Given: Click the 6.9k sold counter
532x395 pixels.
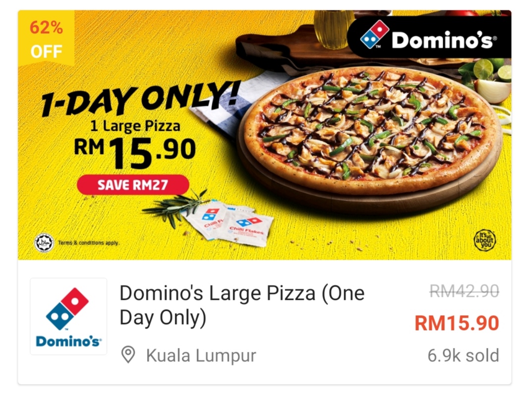Looking at the screenshot, I should coord(463,355).
